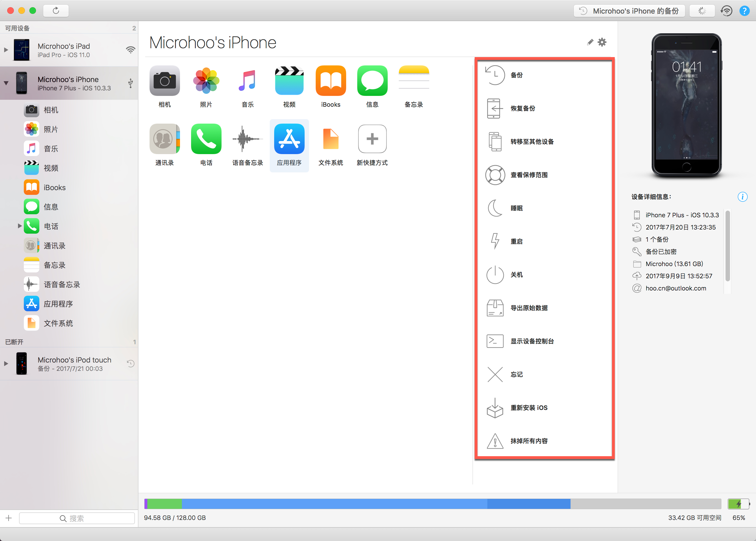Click the refresh button in the title bar
756x541 pixels.
tap(56, 11)
